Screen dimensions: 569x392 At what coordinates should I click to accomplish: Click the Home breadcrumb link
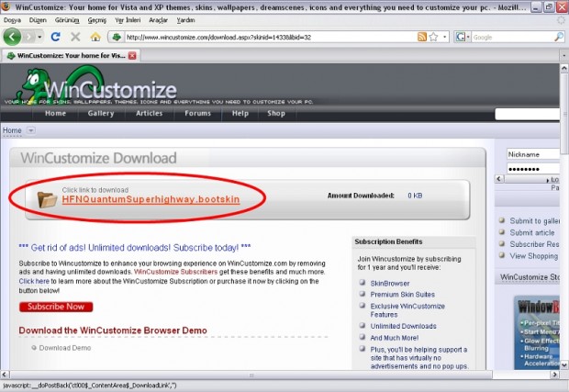click(12, 130)
